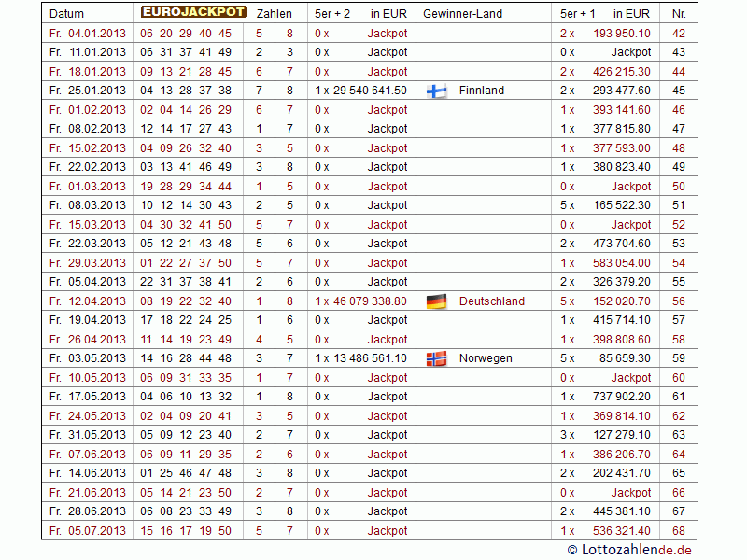Image resolution: width=747 pixels, height=560 pixels.
Task: Click the date 11.01.2013
Action: click(97, 52)
